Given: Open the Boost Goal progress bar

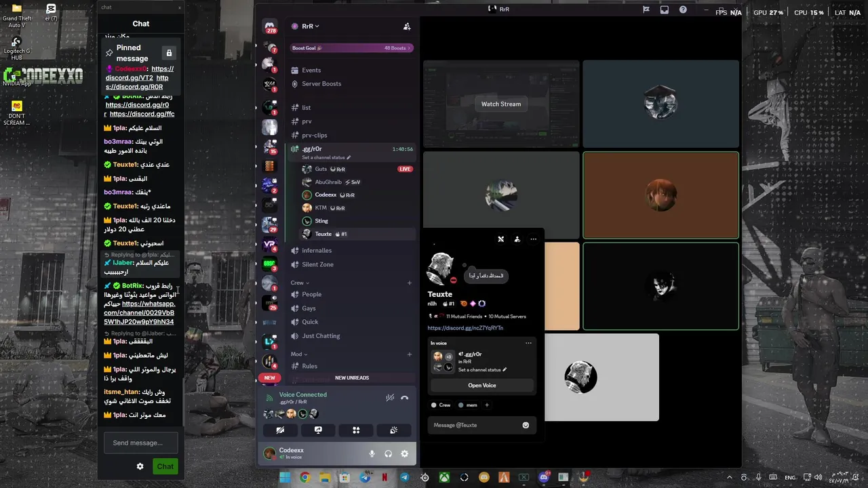Looking at the screenshot, I should point(351,48).
